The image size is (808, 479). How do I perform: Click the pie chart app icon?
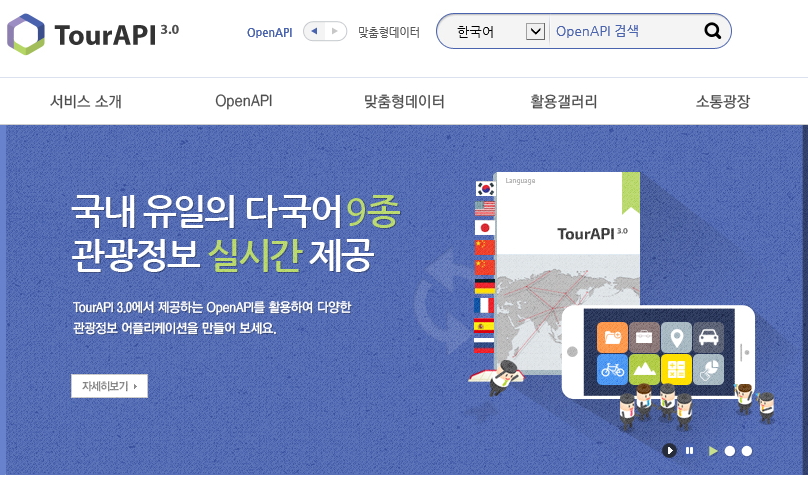(x=709, y=369)
